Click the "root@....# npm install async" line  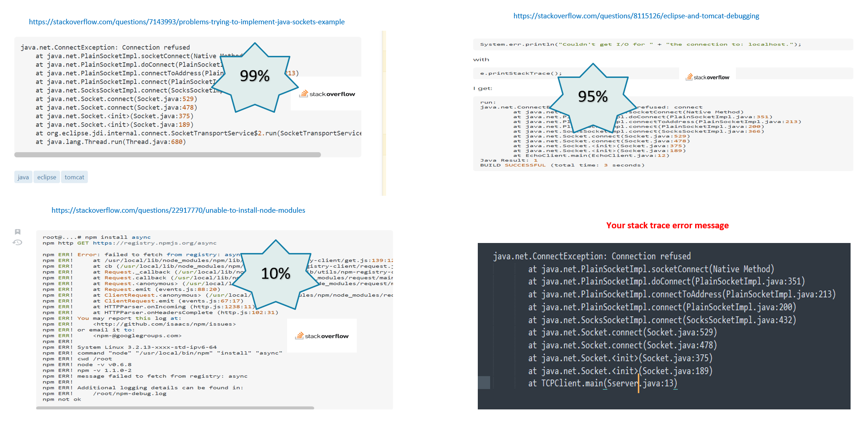97,237
